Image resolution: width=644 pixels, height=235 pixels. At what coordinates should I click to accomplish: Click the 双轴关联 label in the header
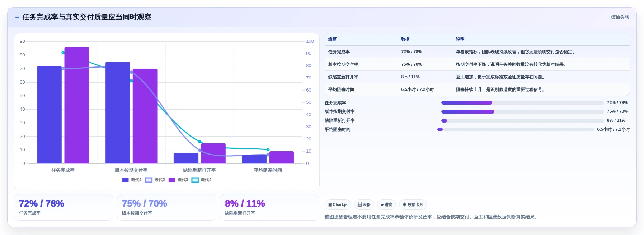point(620,17)
